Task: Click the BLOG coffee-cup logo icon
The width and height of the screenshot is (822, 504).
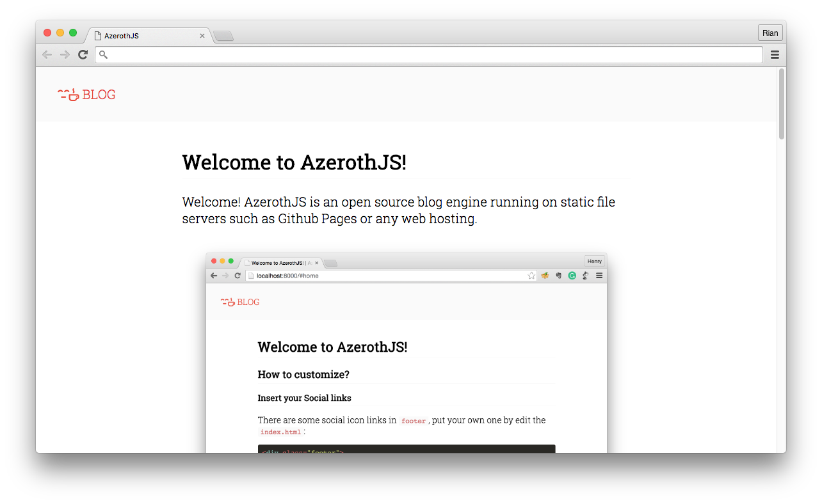Action: (68, 95)
